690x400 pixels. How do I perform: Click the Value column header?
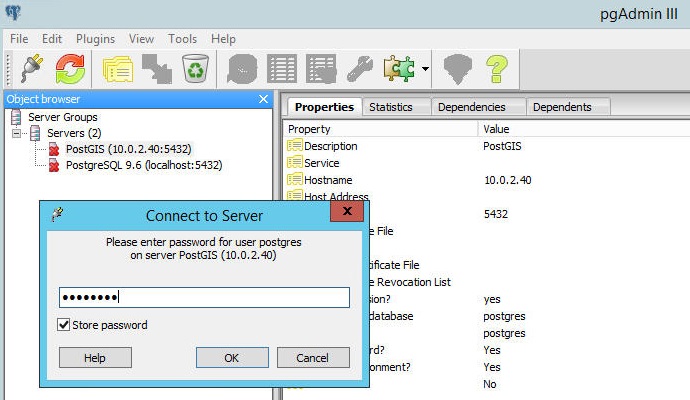coord(496,129)
